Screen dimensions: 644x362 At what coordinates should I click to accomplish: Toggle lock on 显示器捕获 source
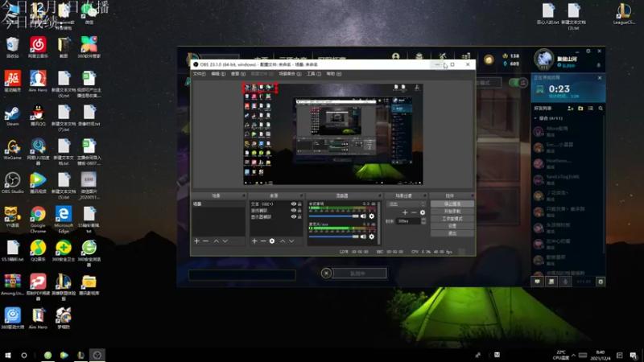[x=299, y=216]
